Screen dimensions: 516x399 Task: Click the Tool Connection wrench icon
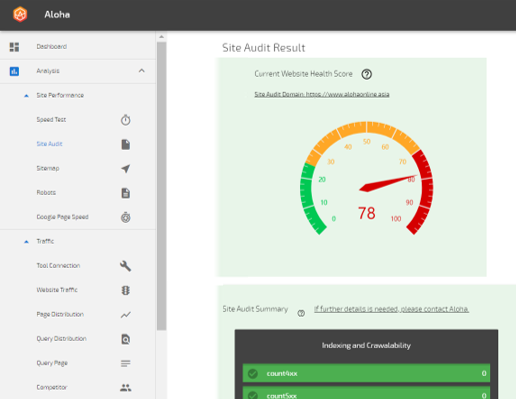click(125, 266)
